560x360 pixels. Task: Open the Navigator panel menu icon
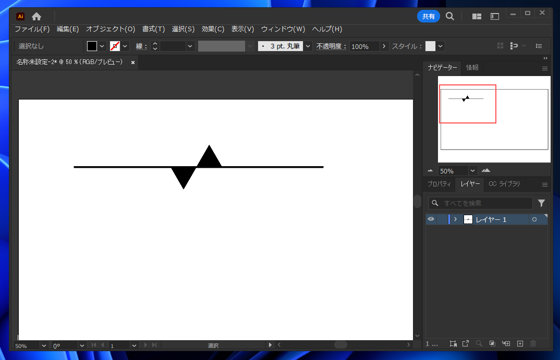coord(545,68)
